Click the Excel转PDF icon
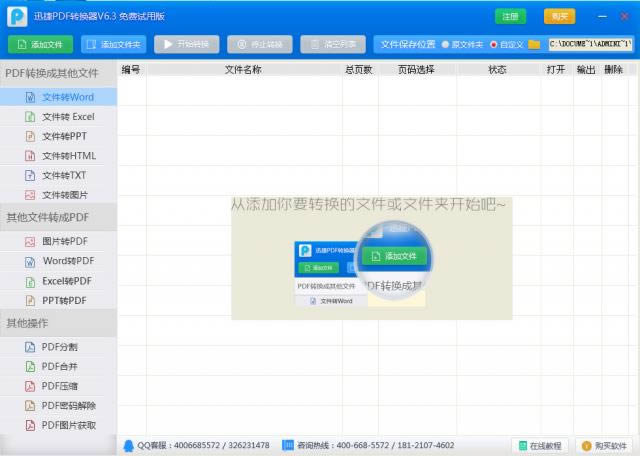Image resolution: width=640 pixels, height=456 pixels. 30,281
